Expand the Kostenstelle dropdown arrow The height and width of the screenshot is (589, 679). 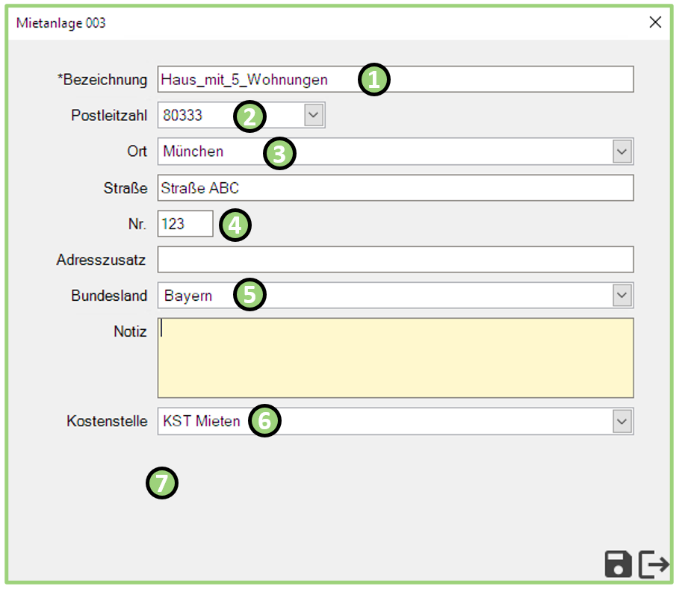coord(622,421)
